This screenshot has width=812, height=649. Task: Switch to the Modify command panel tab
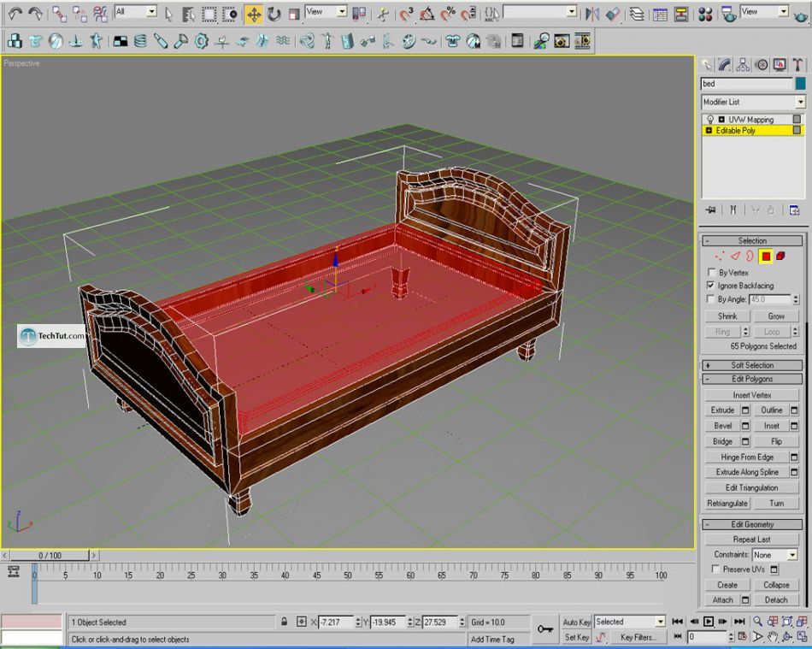tap(725, 65)
